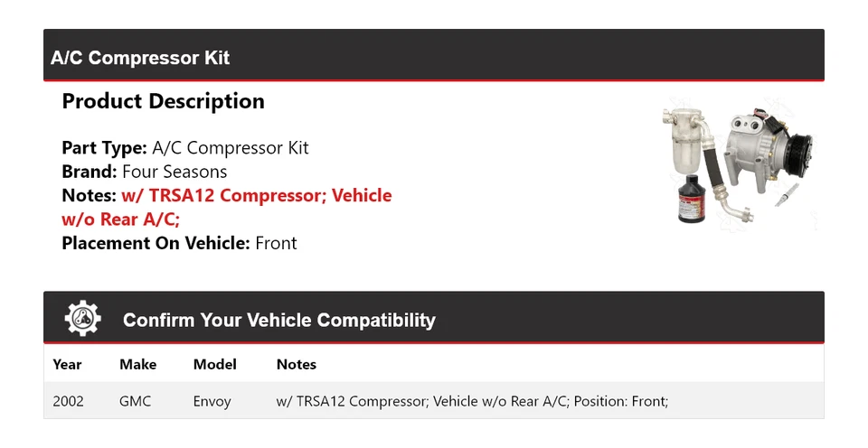
Task: Click the Make column header
Action: tap(137, 365)
